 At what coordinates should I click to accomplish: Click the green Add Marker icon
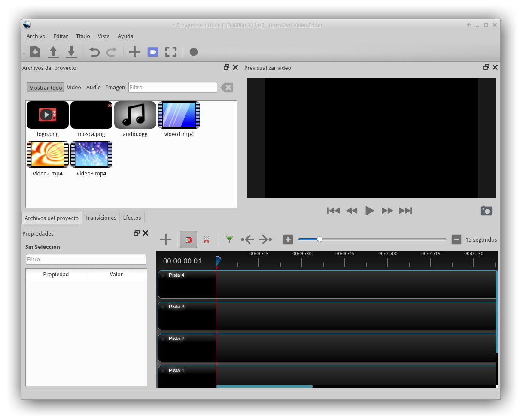[x=229, y=239]
